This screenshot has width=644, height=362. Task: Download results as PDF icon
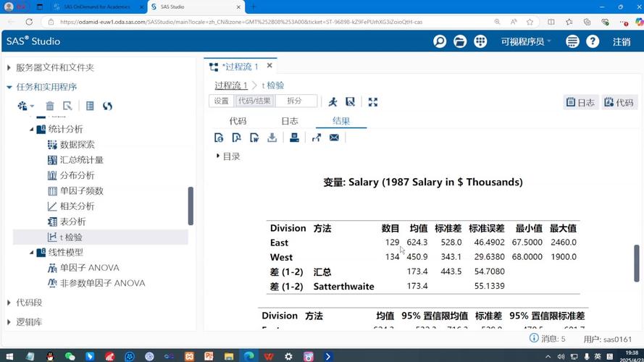coord(237,138)
